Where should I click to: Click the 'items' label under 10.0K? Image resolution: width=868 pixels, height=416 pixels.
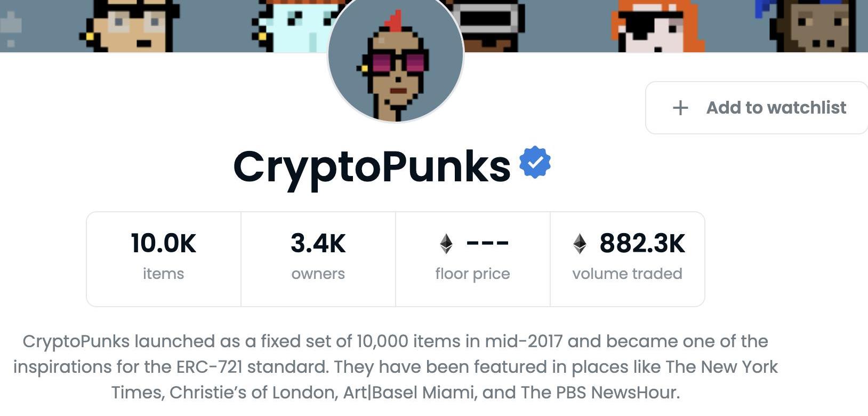pyautogui.click(x=164, y=274)
